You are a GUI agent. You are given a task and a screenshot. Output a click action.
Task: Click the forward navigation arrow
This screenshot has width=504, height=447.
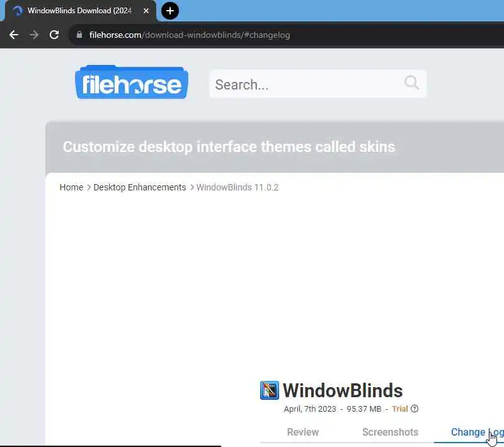34,35
